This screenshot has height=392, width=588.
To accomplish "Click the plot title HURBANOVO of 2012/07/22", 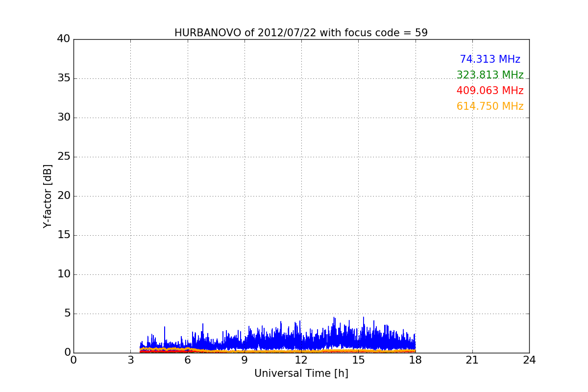I will point(301,33).
